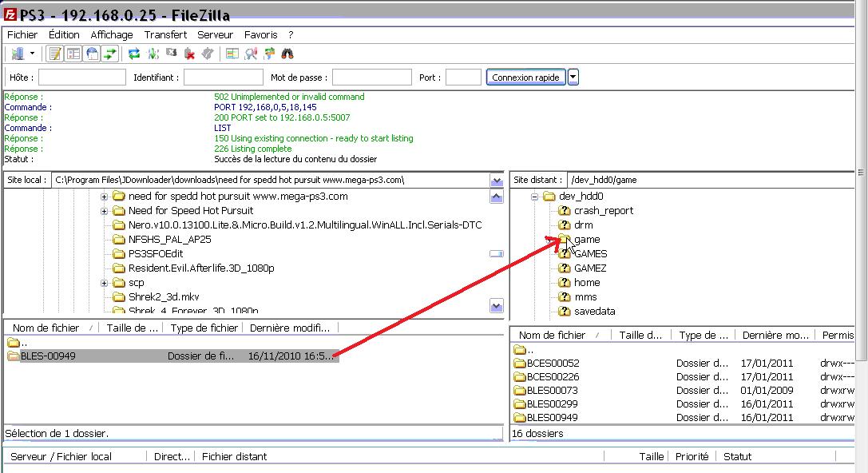Toggle the transfer queue display
The image size is (868, 473).
[110, 54]
